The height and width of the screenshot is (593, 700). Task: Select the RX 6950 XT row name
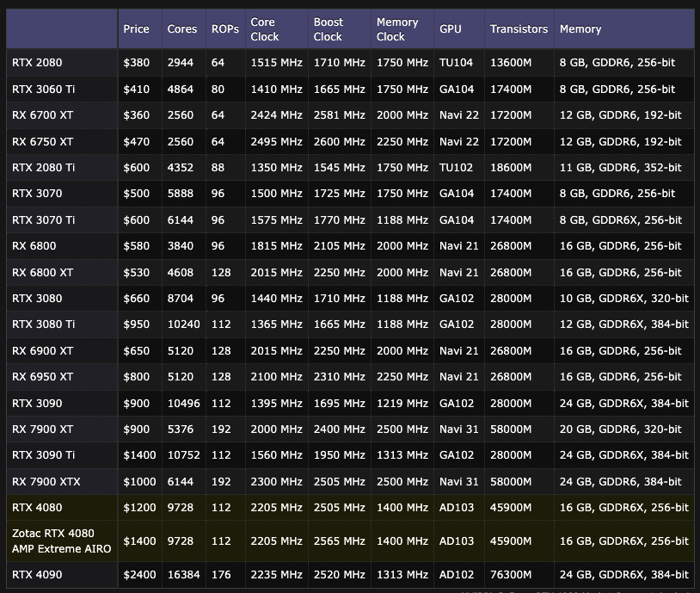42,377
